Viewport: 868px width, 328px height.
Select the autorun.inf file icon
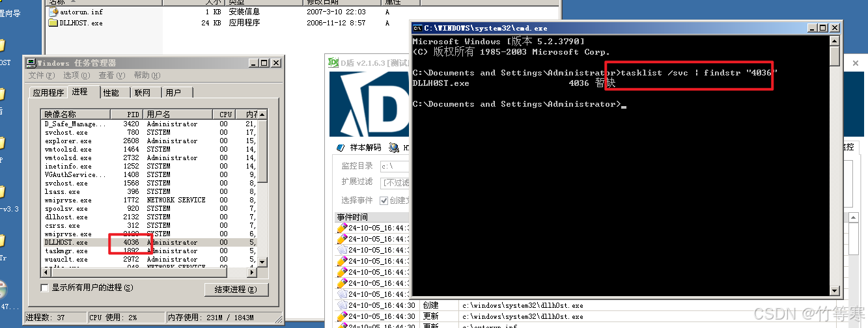click(x=53, y=12)
